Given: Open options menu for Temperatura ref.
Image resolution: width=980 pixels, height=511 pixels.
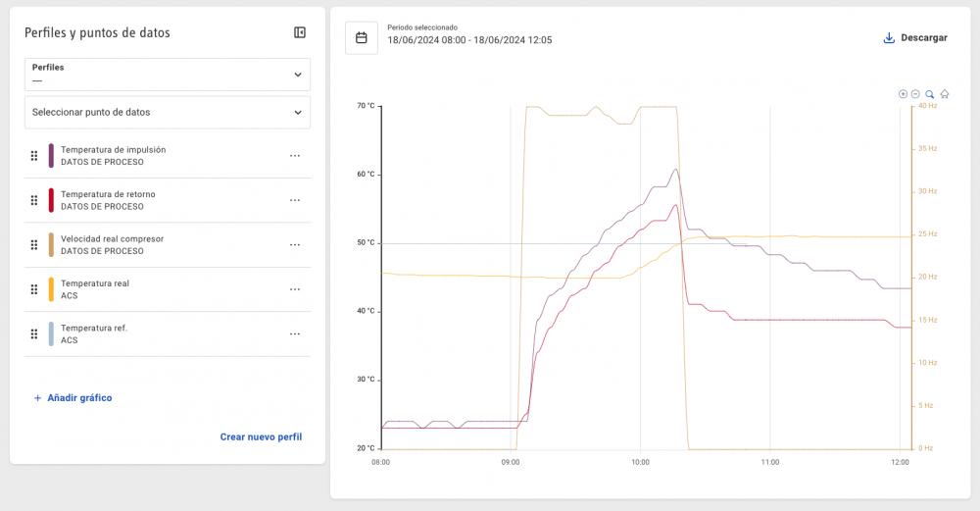Looking at the screenshot, I should pyautogui.click(x=295, y=334).
